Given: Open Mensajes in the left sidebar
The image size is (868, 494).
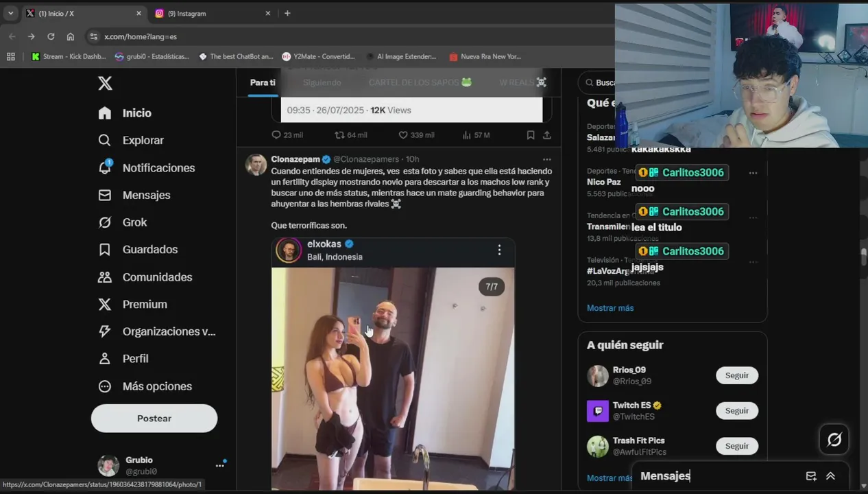Looking at the screenshot, I should 134,195.
